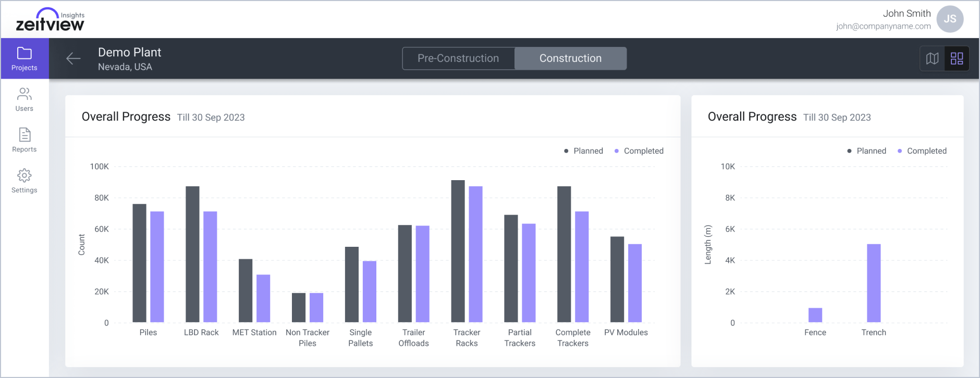Click the Single Pallets planned bar
This screenshot has width=980, height=378.
(352, 284)
